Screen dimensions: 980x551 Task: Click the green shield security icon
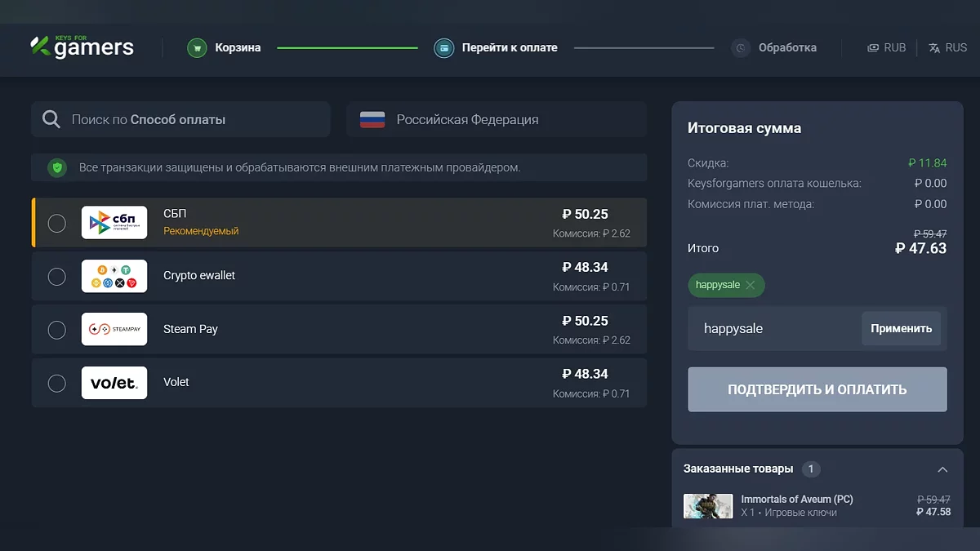(x=56, y=167)
